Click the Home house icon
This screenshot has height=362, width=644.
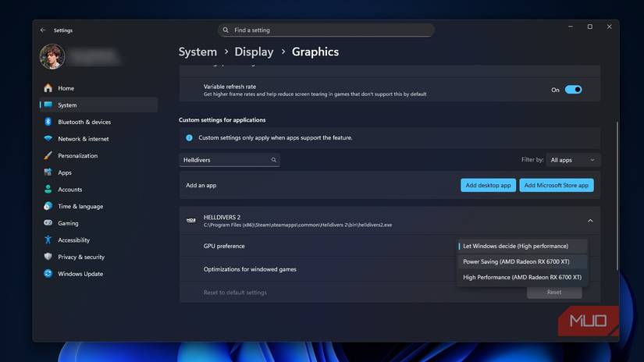coord(48,88)
